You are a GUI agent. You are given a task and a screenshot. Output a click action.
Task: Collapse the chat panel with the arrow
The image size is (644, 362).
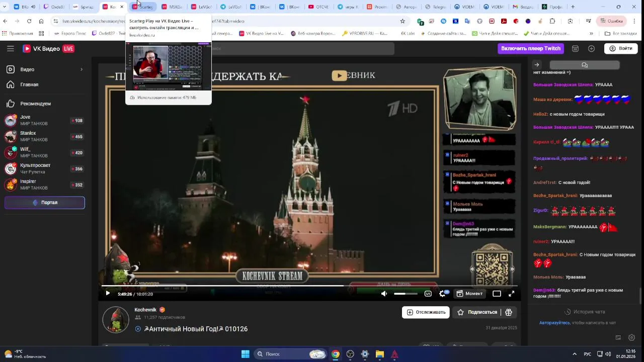click(x=537, y=65)
